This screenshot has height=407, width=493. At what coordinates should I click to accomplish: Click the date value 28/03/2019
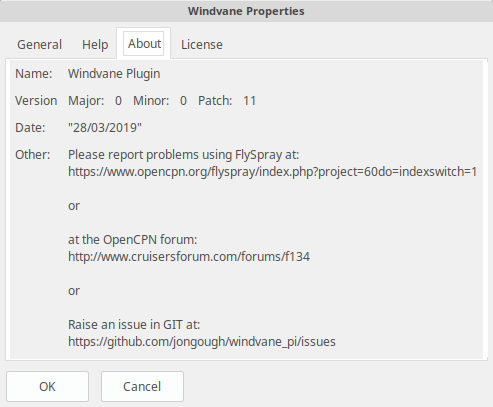point(105,128)
